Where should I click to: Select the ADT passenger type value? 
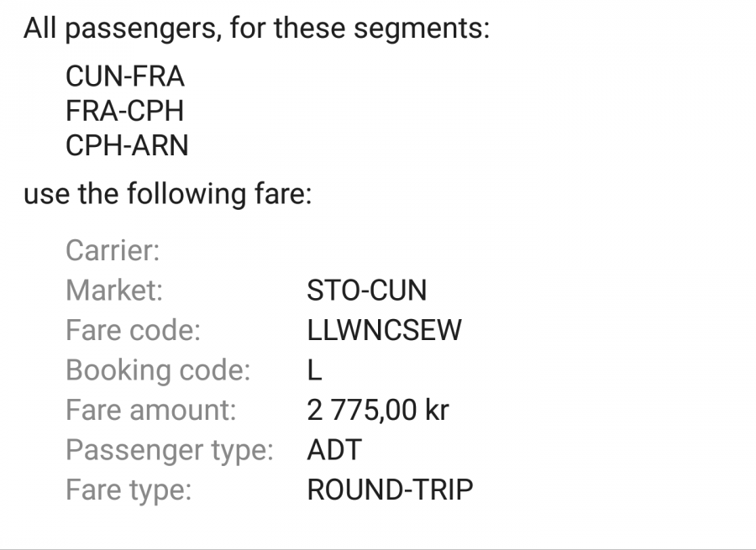point(333,450)
